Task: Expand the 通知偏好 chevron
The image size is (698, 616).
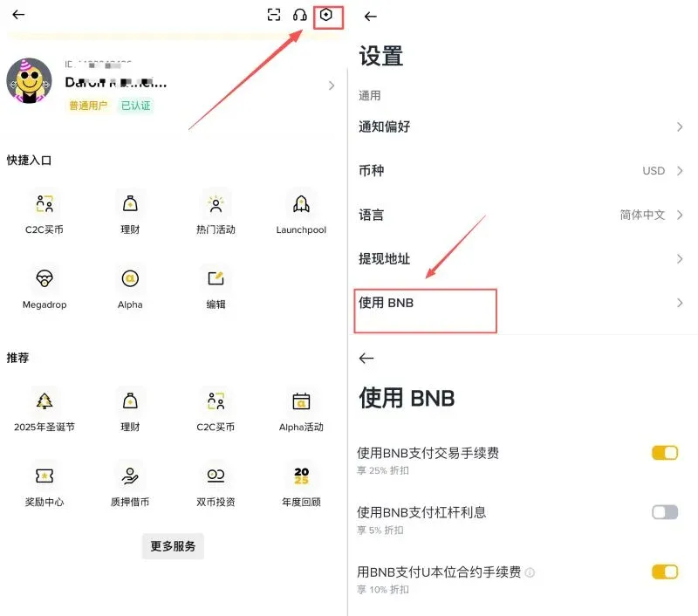Action: (x=680, y=127)
